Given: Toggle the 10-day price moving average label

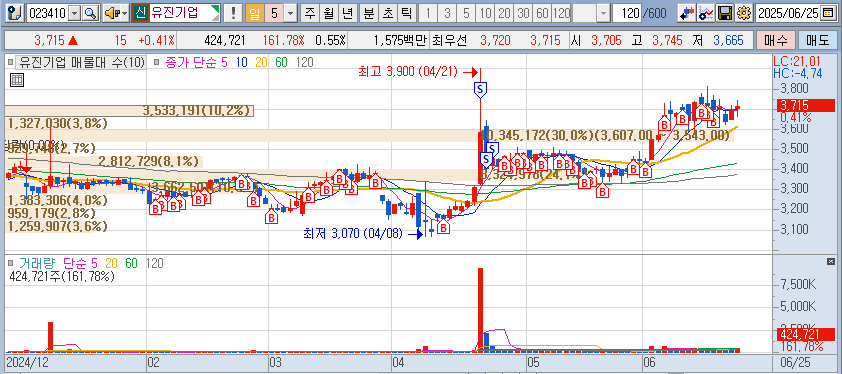Looking at the screenshot, I should pos(241,62).
